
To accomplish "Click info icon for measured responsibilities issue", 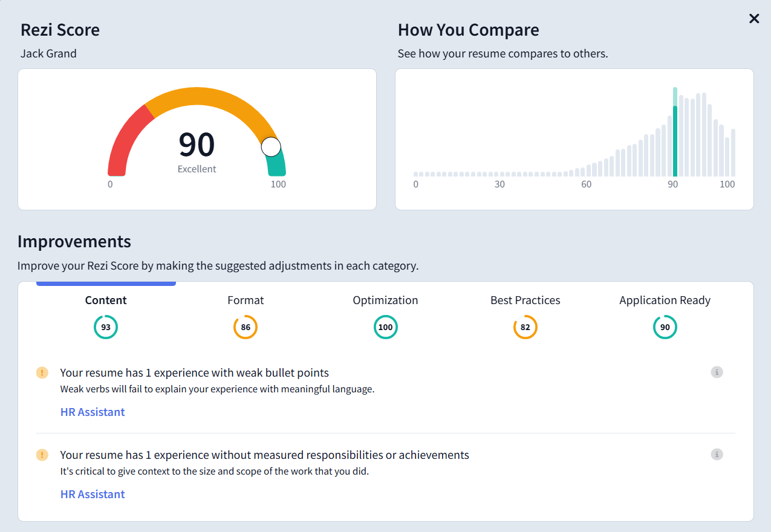I will click(717, 454).
